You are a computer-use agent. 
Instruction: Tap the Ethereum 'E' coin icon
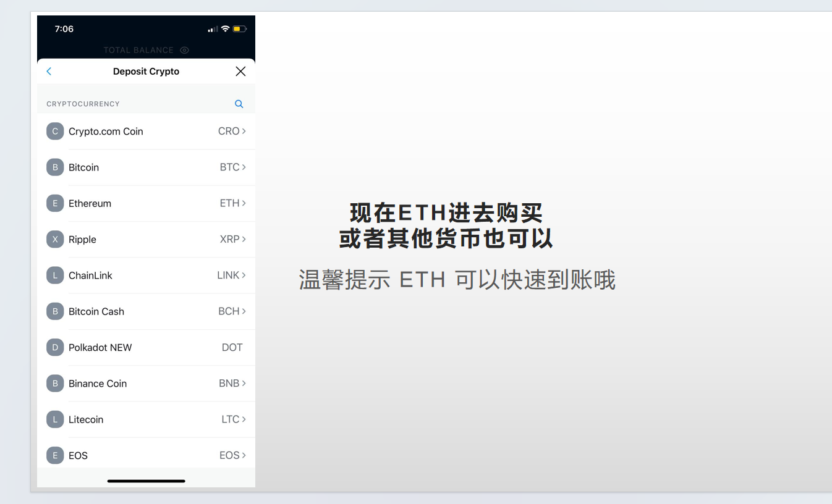pos(55,203)
